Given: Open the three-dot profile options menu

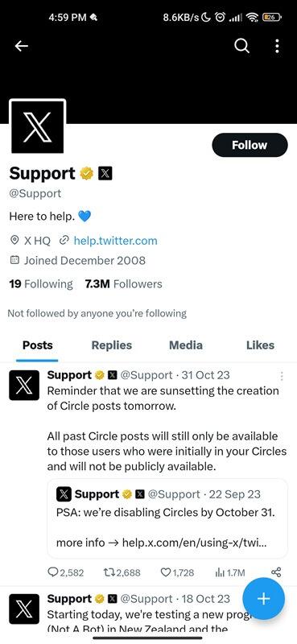Looking at the screenshot, I should (x=278, y=46).
